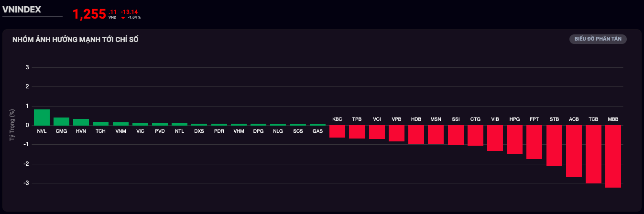Click the NHÓM ẢNH HƯỞNG MẠNH TỚI CHỈ SỐ heading
Image resolution: width=644 pixels, height=214 pixels.
(x=76, y=40)
